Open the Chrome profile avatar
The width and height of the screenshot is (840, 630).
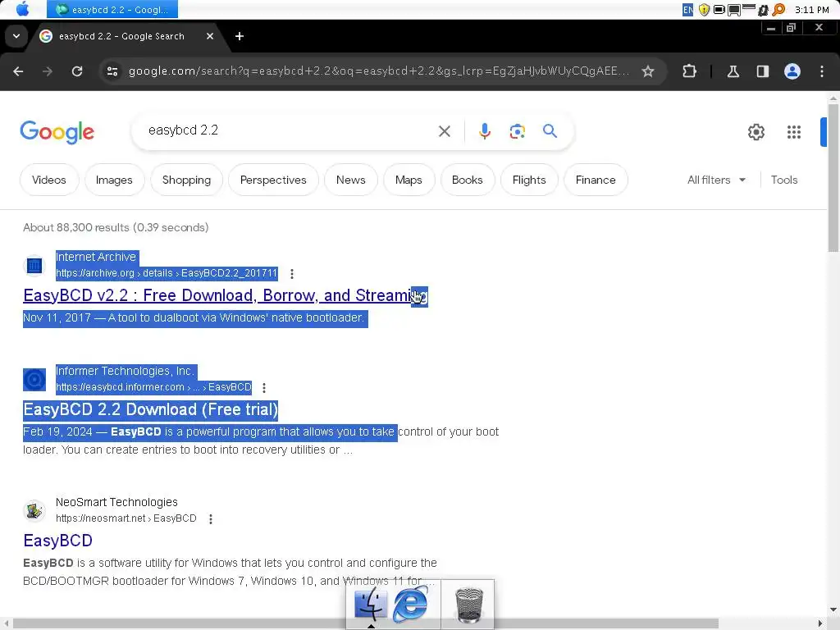coord(792,71)
